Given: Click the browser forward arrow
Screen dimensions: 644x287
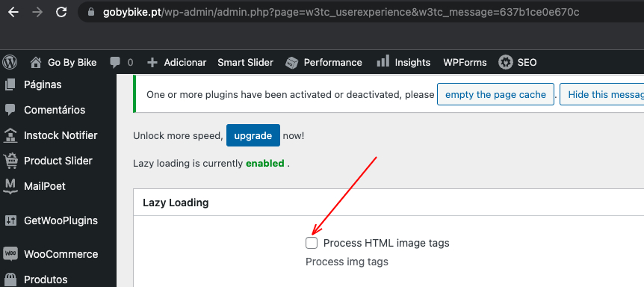Looking at the screenshot, I should coord(37,12).
